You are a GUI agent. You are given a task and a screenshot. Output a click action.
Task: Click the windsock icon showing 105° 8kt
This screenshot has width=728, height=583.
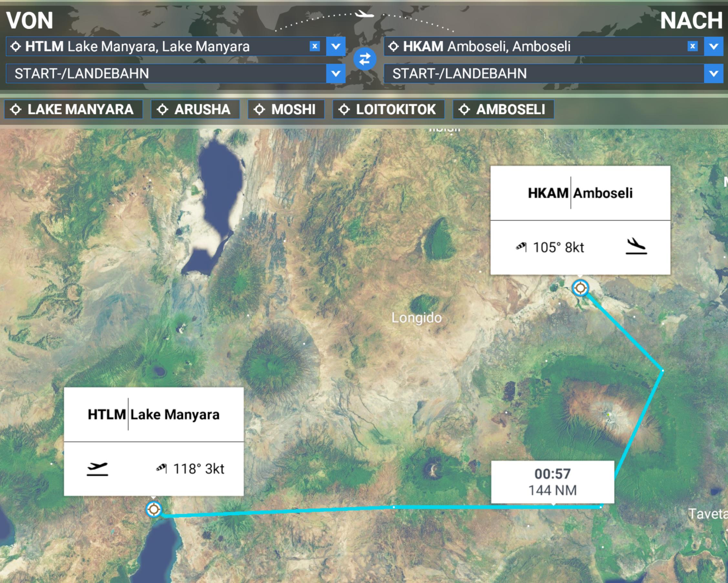pos(521,247)
